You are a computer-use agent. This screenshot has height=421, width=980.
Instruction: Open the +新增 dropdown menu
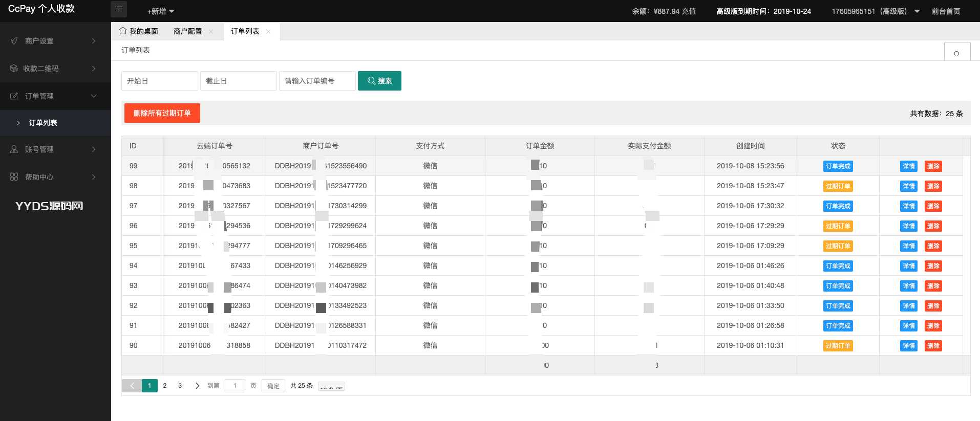point(161,11)
